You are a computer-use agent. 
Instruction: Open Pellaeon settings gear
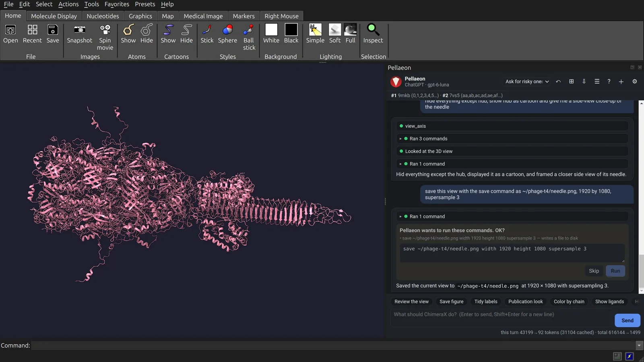pos(635,82)
